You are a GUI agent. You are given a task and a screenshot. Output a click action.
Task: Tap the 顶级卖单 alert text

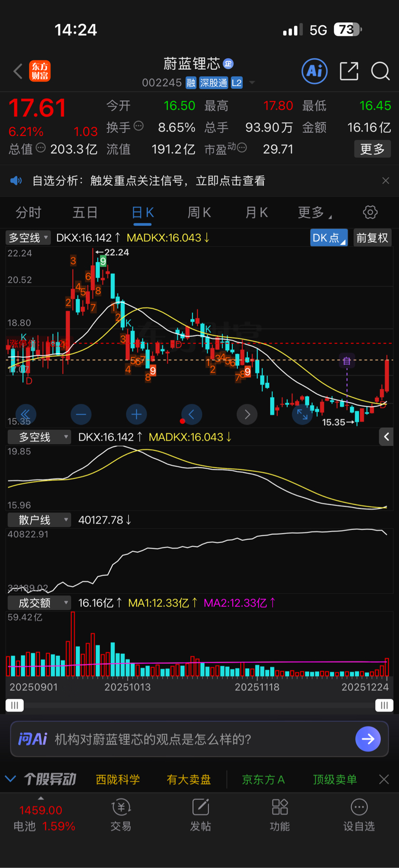(335, 780)
